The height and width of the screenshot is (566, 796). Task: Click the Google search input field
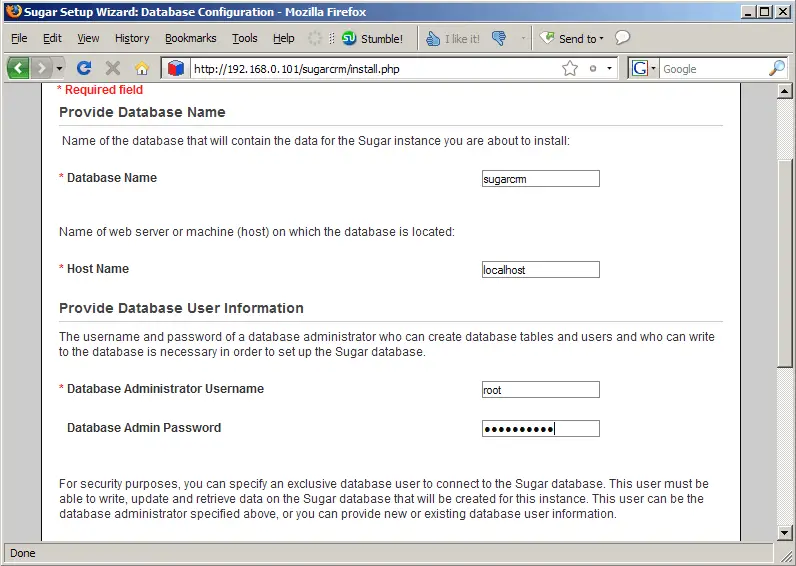[x=714, y=69]
